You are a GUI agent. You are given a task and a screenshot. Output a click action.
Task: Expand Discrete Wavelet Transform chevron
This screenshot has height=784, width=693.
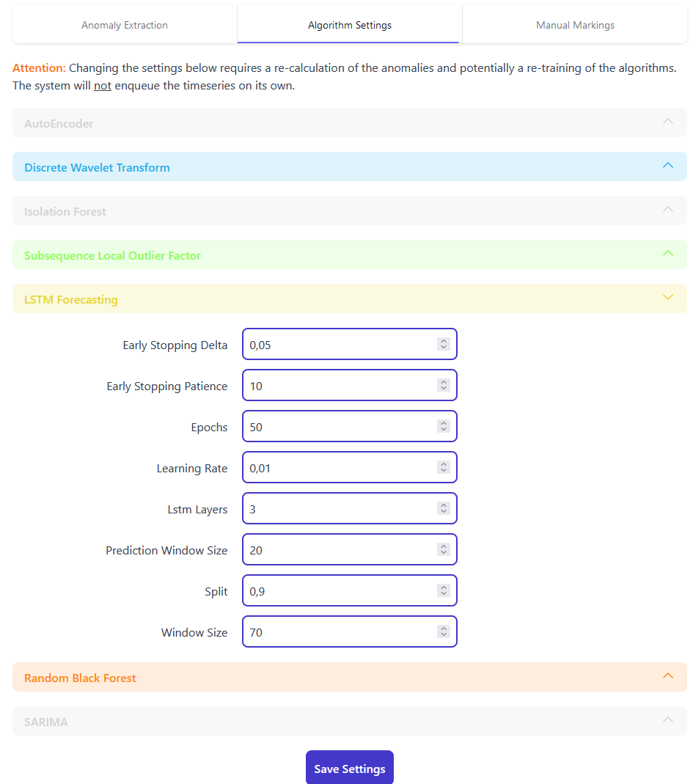click(667, 166)
